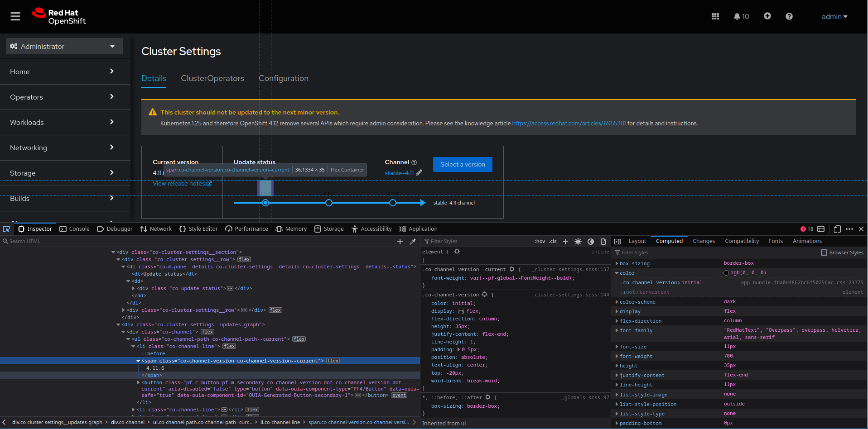Expand the admin user dropdown

tap(834, 17)
